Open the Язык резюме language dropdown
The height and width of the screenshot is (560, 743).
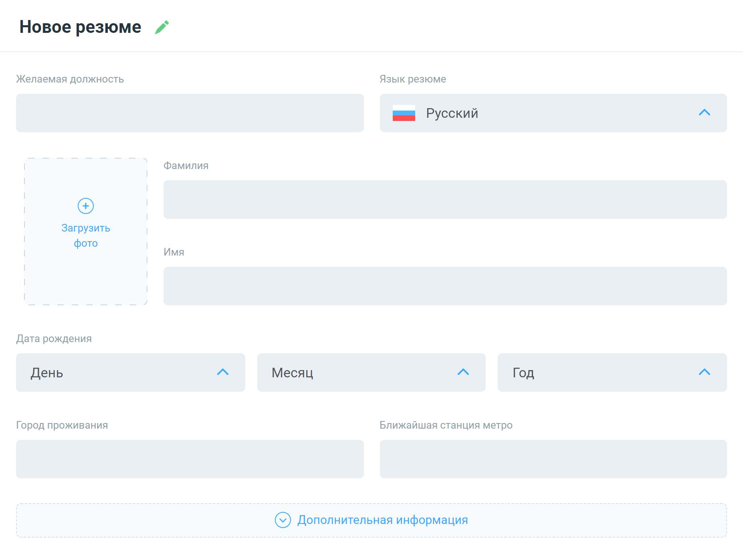click(553, 113)
